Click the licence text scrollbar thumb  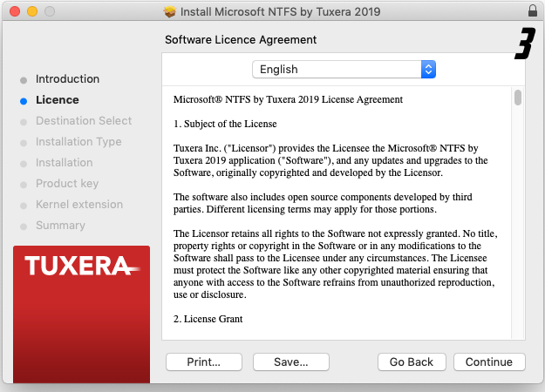pos(518,98)
